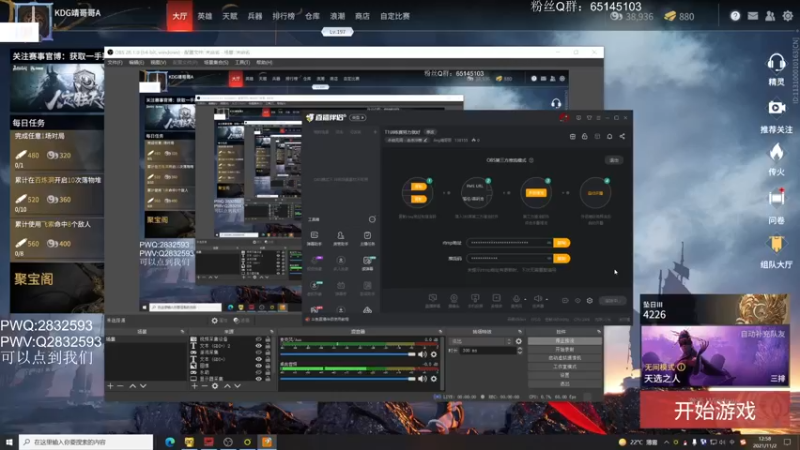Image resolution: width=800 pixels, height=450 pixels.
Task: Expand microphone options arrow in streaming assistant
Action: tap(525, 299)
